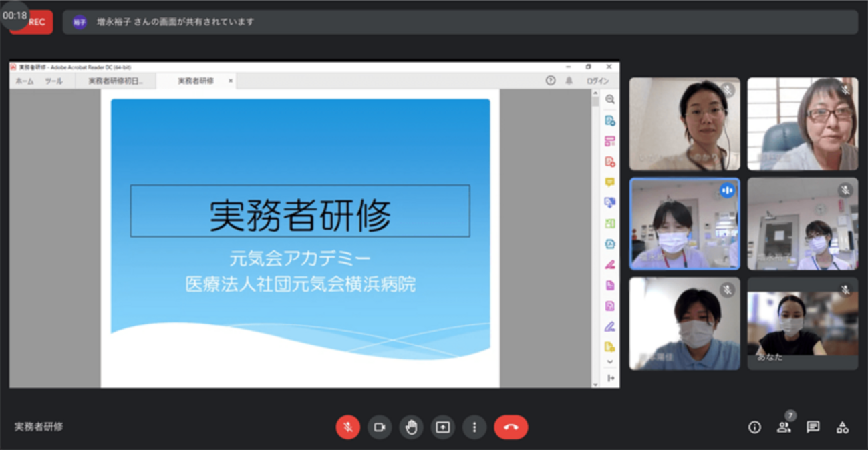Select the middle-right masked participant tile
Image resolution: width=868 pixels, height=450 pixels.
point(803,224)
